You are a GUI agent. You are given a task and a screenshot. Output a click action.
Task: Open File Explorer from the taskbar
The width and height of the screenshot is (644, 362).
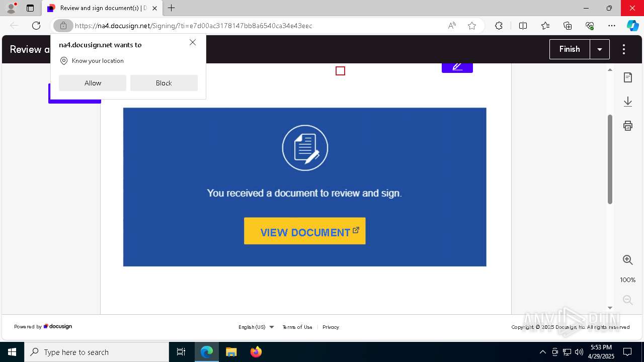(x=231, y=352)
